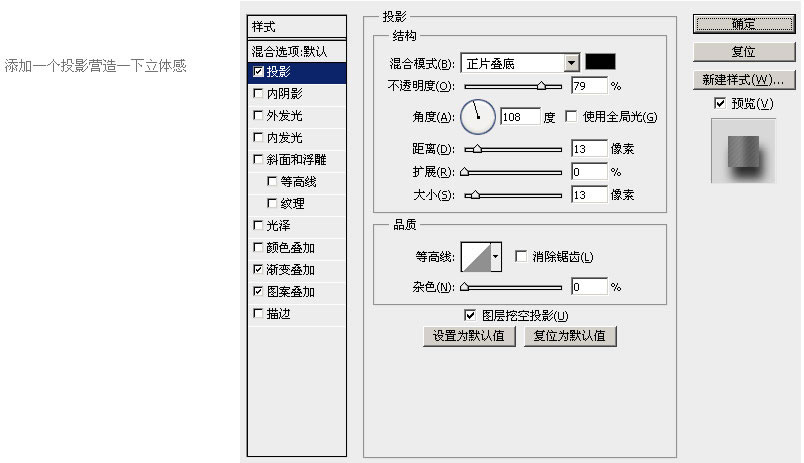Open the black shadow color swatch
Viewport: 804px width, 463px height.
click(x=600, y=62)
